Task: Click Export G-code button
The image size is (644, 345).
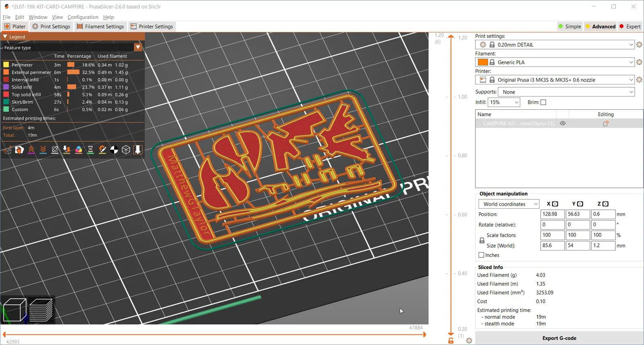Action: point(559,338)
